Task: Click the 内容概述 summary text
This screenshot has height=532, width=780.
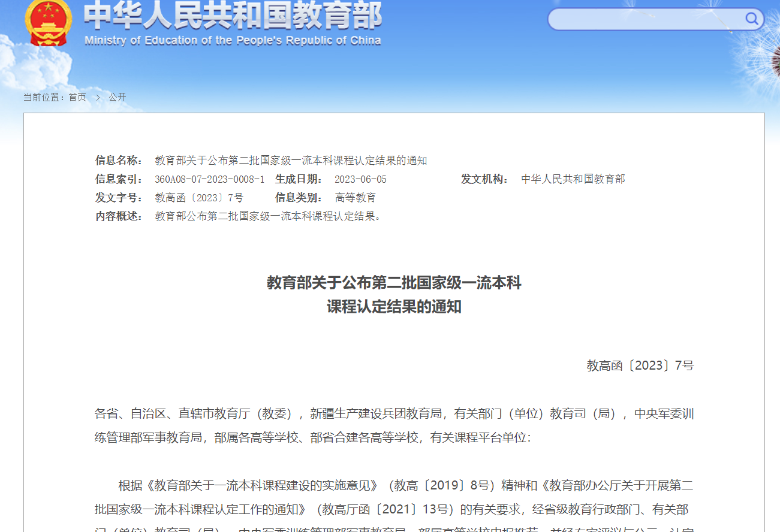Action: pos(268,216)
